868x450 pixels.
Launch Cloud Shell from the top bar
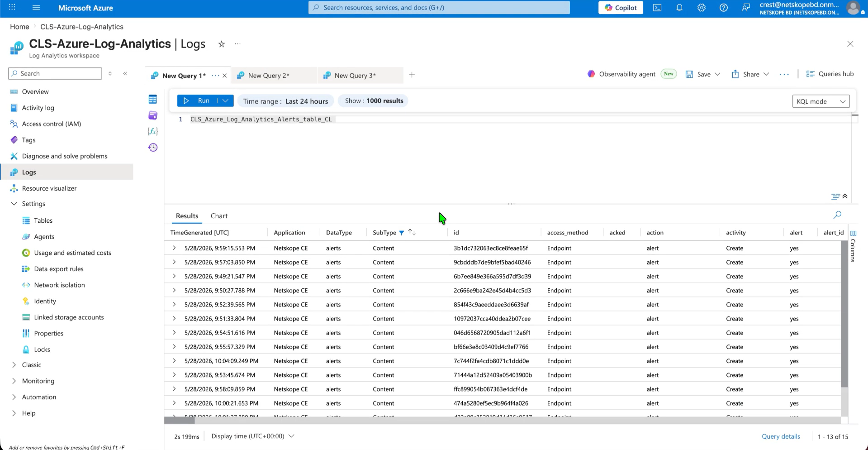click(657, 8)
